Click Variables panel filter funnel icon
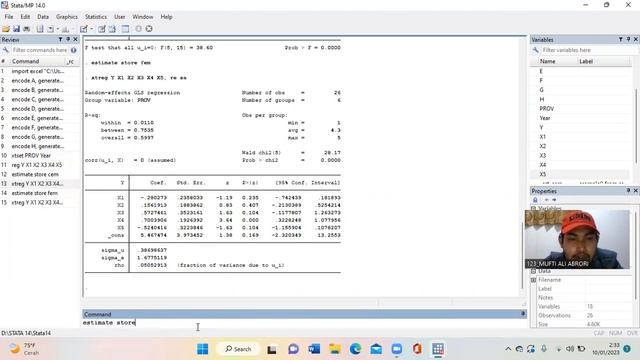 621,40
